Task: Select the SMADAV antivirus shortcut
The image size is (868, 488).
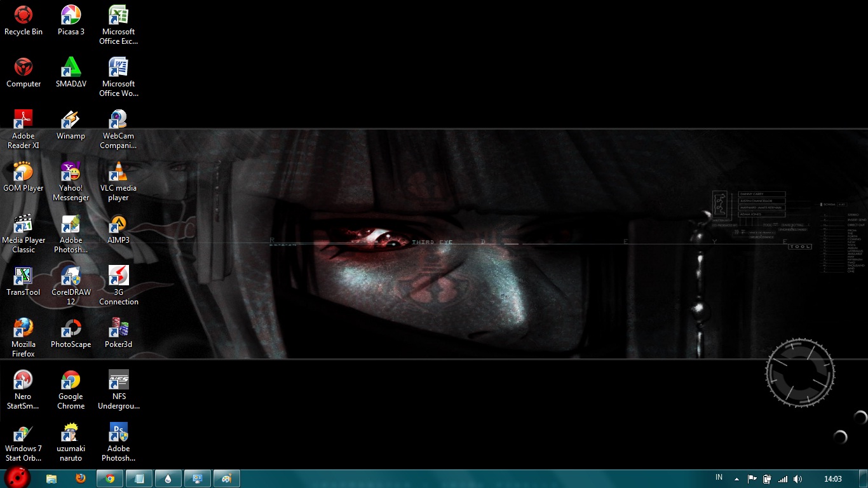Action: 71,73
